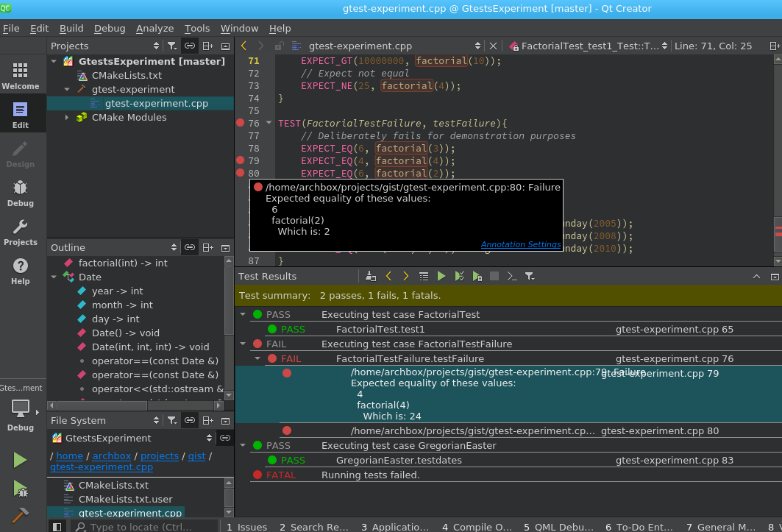Viewport: 782px width, 532px height.
Task: Filter the File System panel
Action: click(x=172, y=421)
